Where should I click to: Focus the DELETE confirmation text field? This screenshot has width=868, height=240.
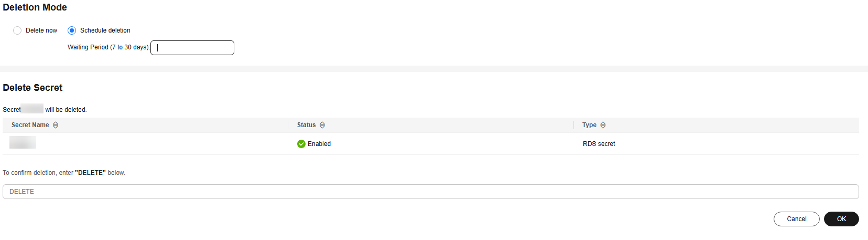430,192
